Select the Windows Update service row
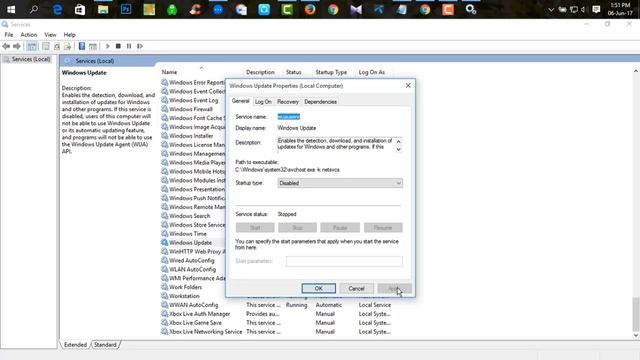 [190, 243]
